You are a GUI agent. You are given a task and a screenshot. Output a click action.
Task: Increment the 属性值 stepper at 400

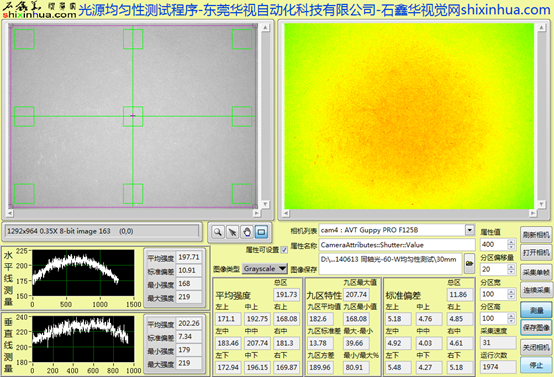click(511, 242)
